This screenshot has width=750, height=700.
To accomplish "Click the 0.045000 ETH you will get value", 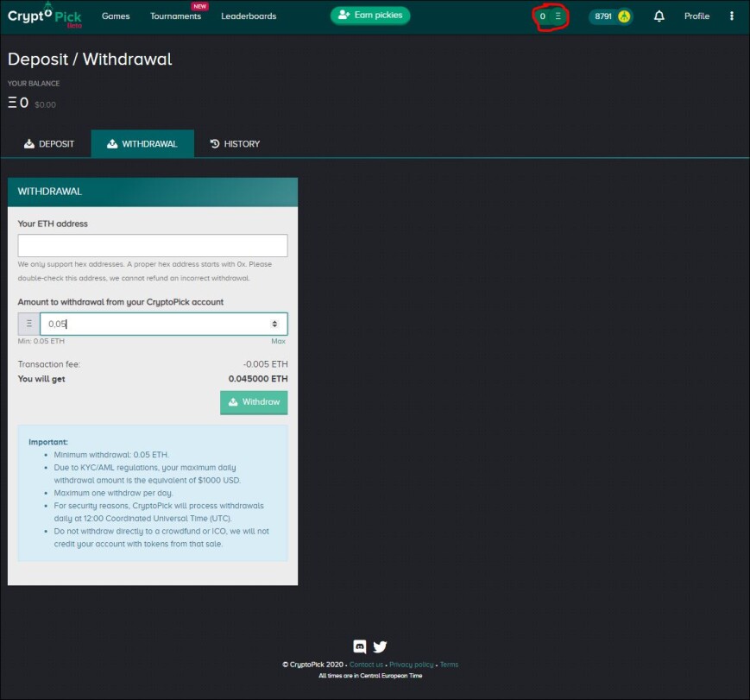I will coord(258,379).
